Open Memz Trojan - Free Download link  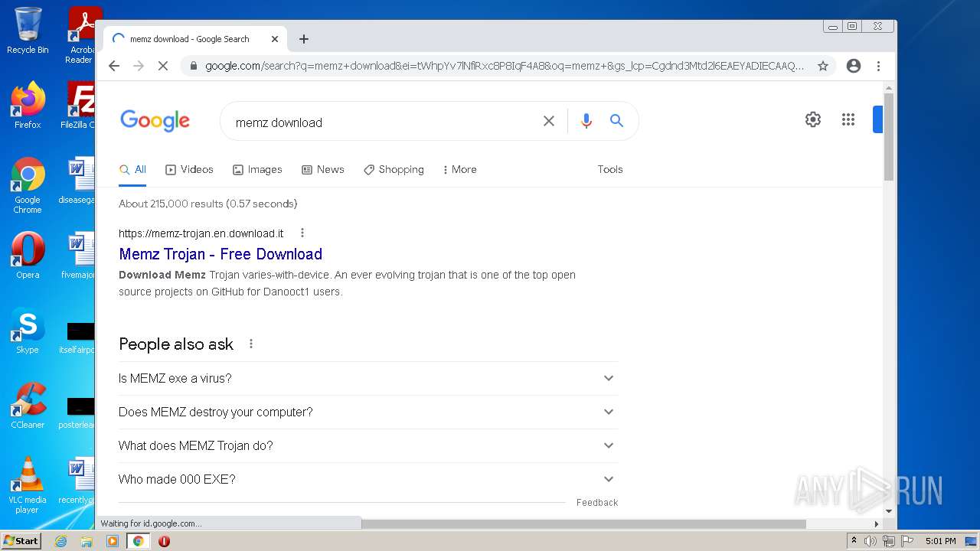coord(220,254)
